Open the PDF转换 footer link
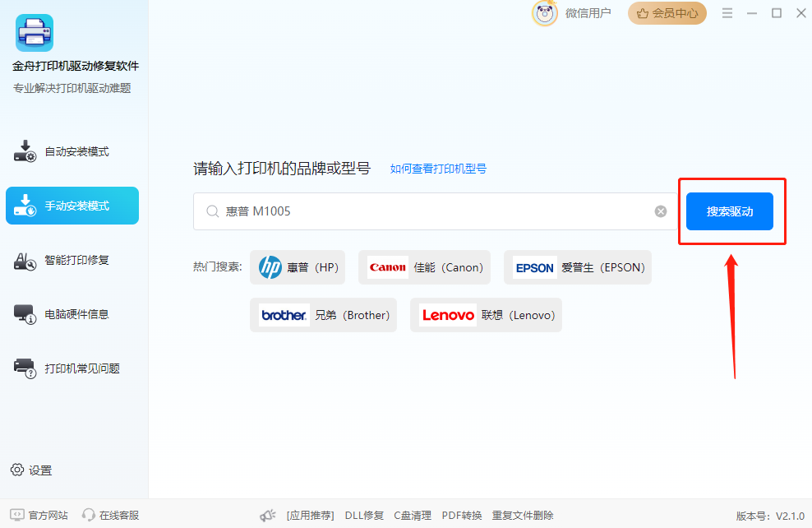The height and width of the screenshot is (528, 812). [461, 515]
